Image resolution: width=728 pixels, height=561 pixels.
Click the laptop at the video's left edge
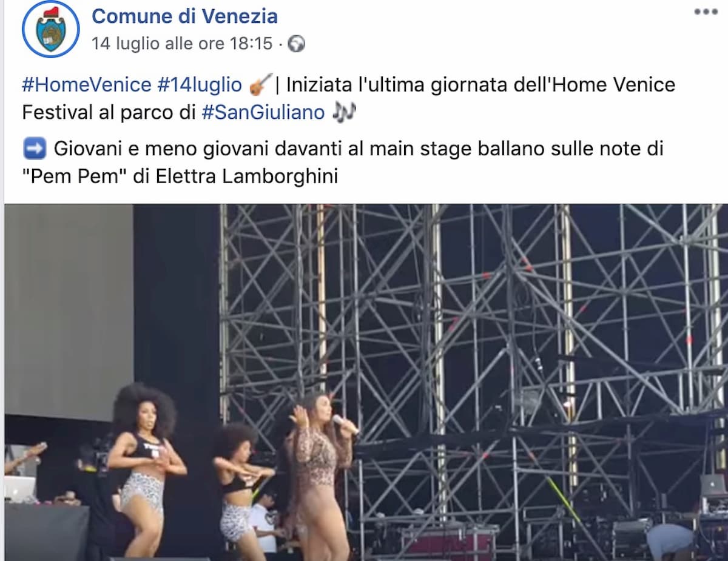click(x=19, y=488)
